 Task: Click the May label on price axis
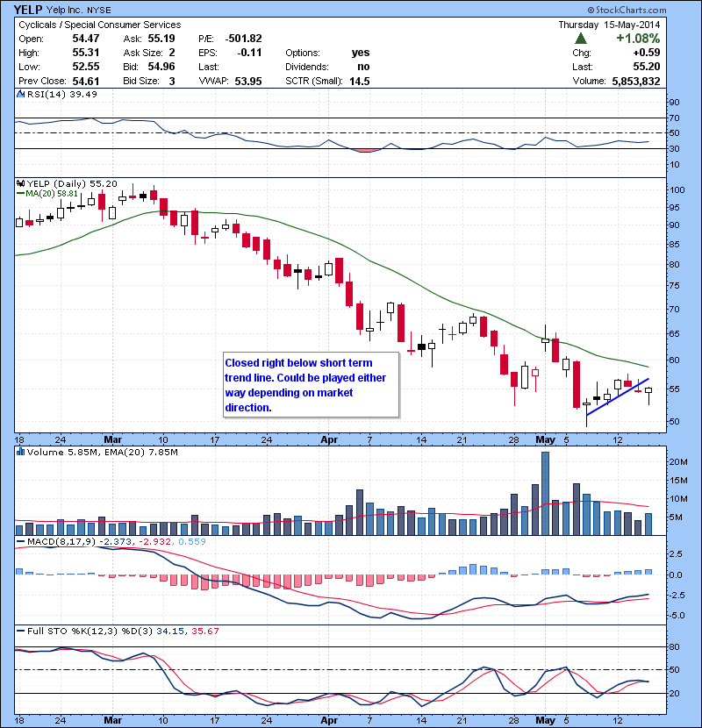coord(545,439)
